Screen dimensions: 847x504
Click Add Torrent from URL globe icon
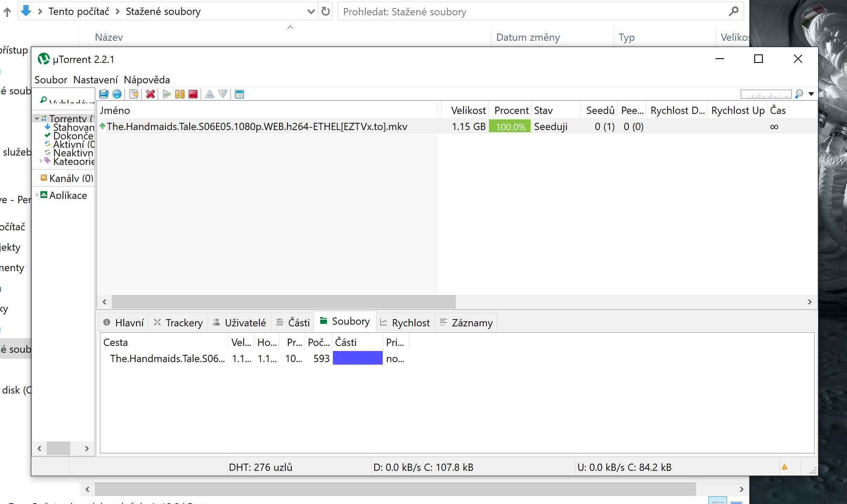point(117,94)
